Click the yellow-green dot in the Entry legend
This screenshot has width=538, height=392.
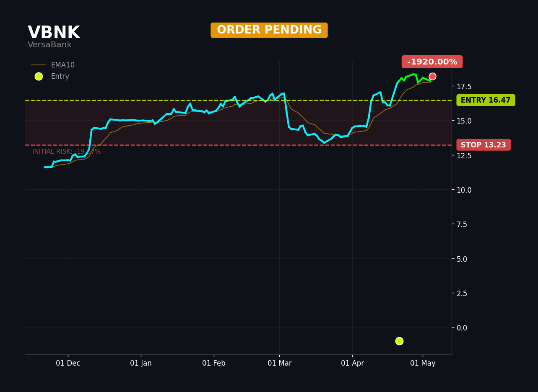(39, 76)
